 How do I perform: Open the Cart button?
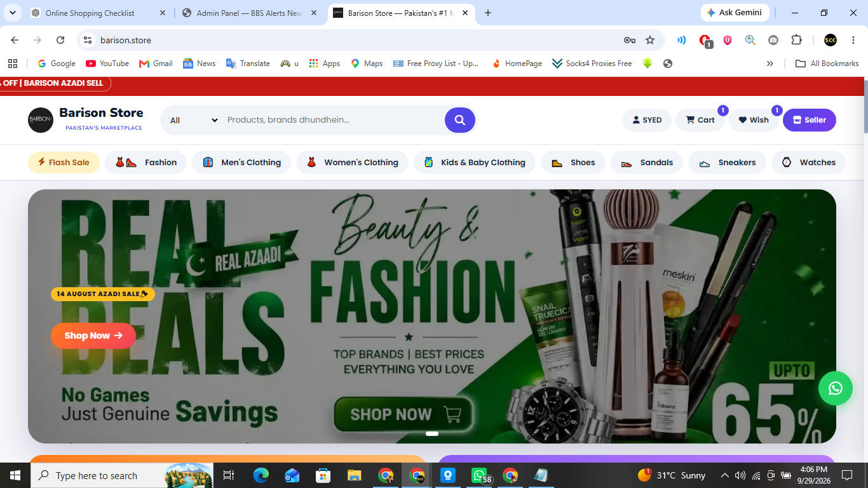point(700,120)
